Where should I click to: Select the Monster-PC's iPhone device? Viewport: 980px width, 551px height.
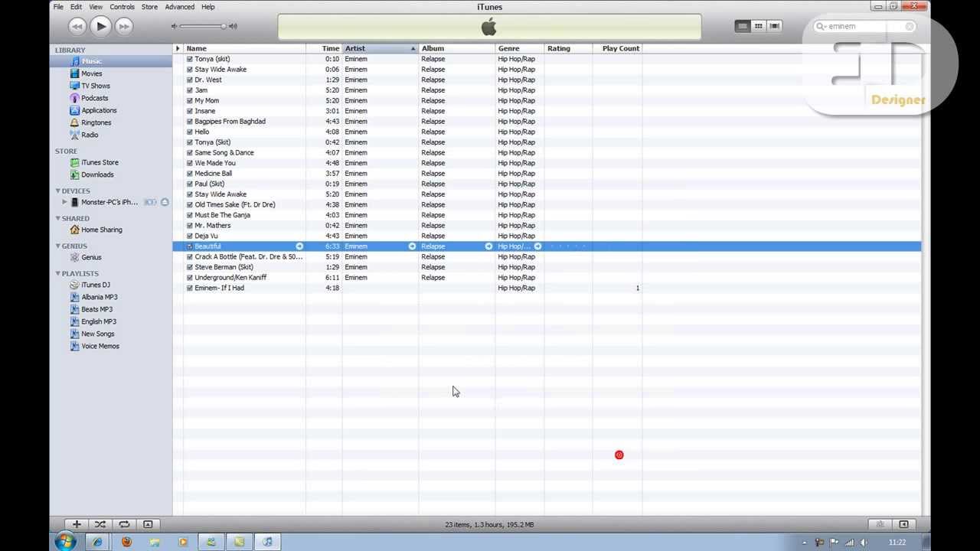pyautogui.click(x=109, y=202)
